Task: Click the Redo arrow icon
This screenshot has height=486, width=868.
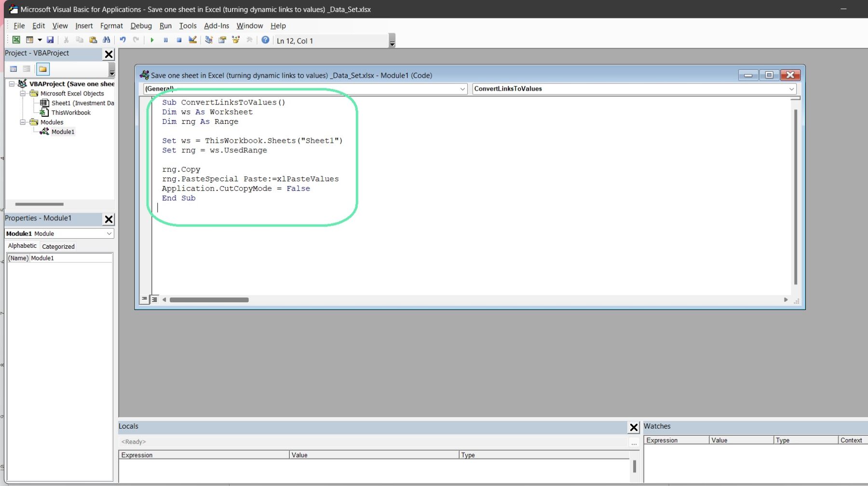Action: point(136,40)
